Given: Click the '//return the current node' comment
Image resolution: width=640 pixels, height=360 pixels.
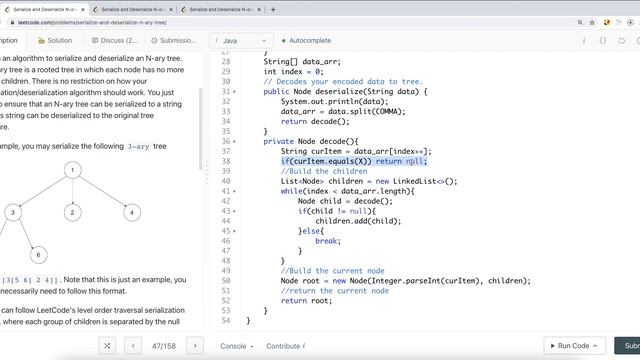Looking at the screenshot, I should point(335,291).
